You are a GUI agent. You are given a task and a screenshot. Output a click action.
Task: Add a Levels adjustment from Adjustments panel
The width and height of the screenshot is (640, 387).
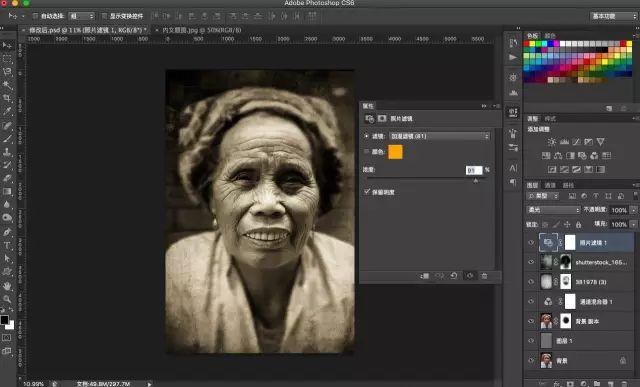(x=564, y=142)
